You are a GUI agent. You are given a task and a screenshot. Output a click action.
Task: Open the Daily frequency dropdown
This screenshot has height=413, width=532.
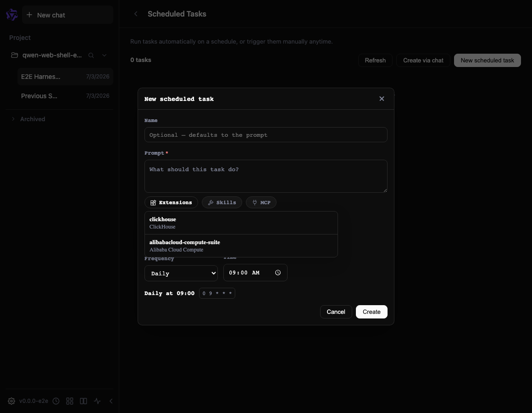pyautogui.click(x=181, y=273)
